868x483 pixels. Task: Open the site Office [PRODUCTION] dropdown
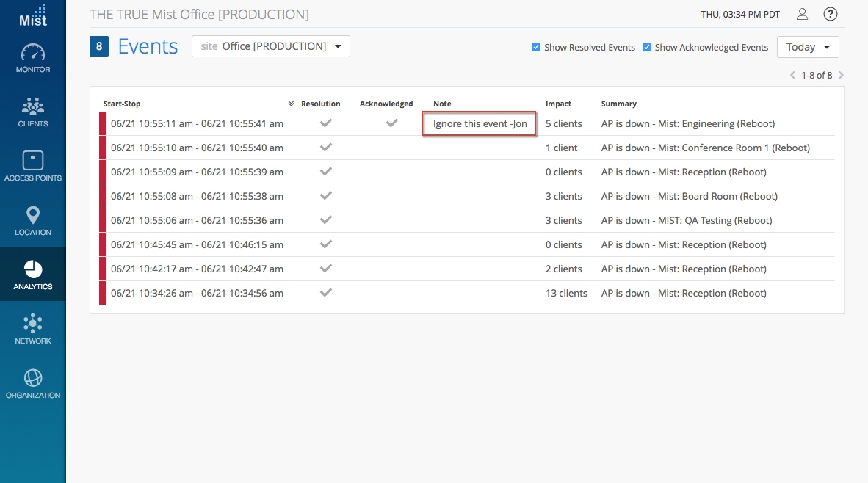point(271,46)
